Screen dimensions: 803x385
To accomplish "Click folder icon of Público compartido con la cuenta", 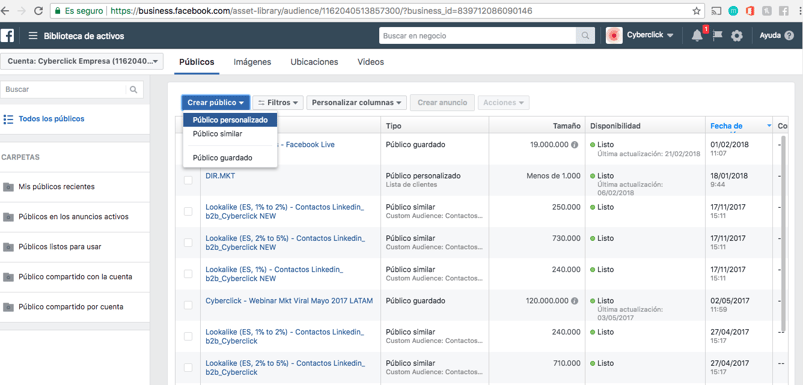I will coord(8,277).
